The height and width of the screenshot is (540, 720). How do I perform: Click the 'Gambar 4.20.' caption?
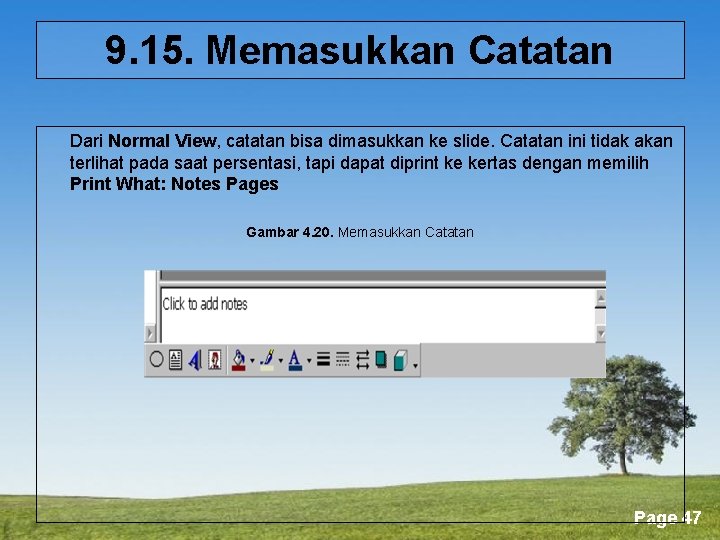pos(290,232)
